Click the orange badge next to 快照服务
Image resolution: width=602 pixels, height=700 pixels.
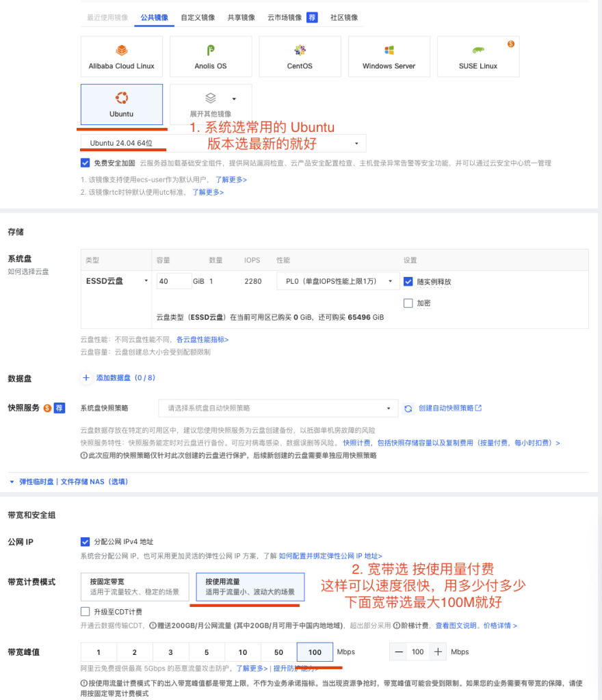pyautogui.click(x=47, y=408)
